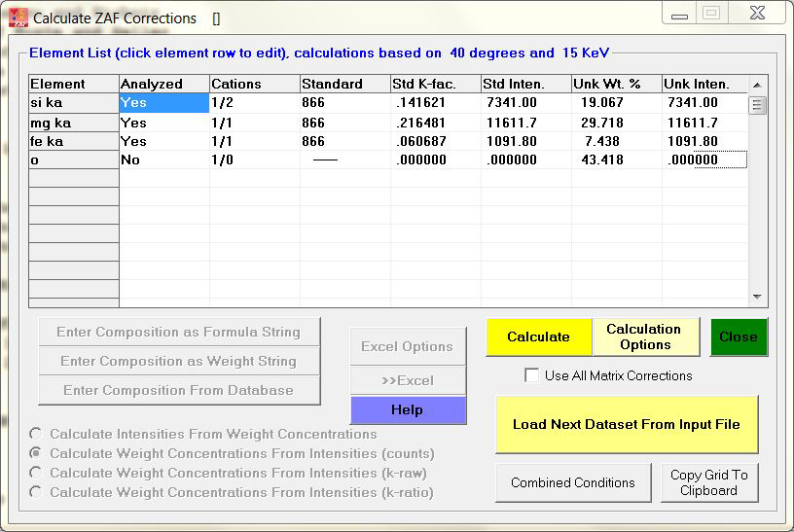Click the green Close button
794x532 pixels.
(x=738, y=337)
